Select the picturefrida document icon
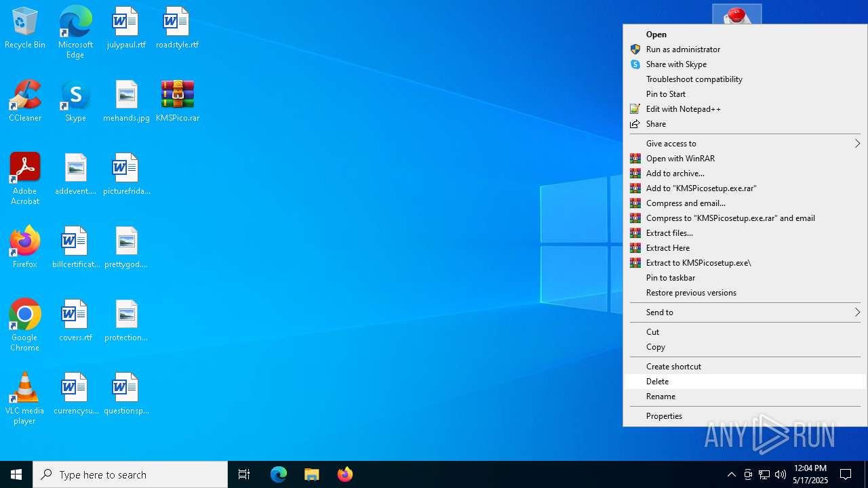This screenshot has height=488, width=868. coord(126,175)
